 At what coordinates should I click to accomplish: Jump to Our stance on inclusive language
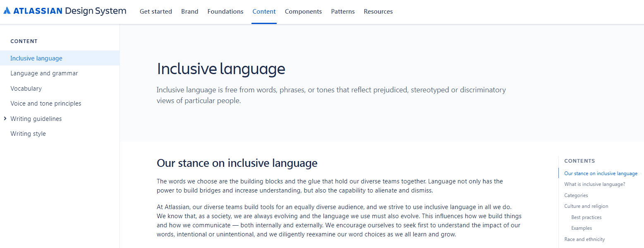click(601, 173)
